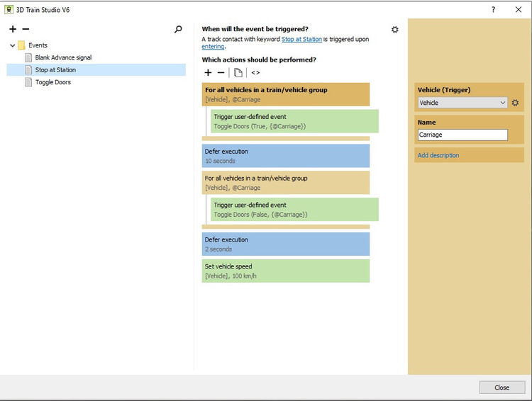532x401 pixels.
Task: Click the gear next to Vehicle dropdown
Action: [x=516, y=103]
